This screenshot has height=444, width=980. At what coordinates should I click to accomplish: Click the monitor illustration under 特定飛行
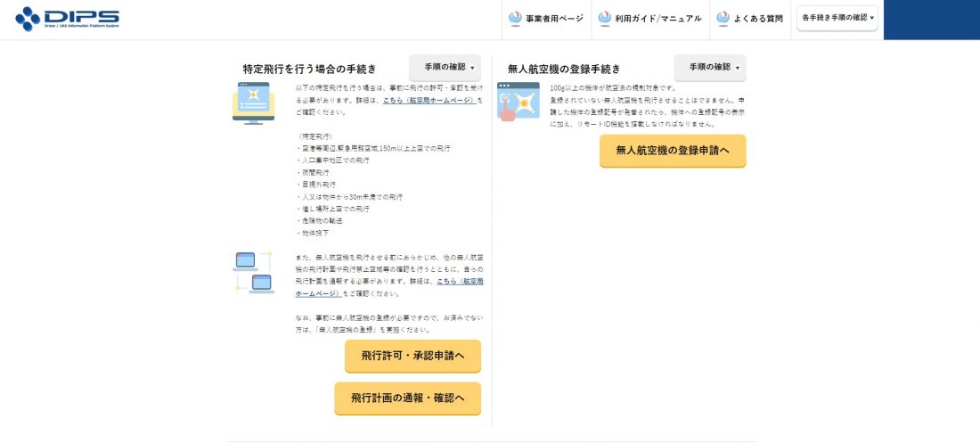253,103
